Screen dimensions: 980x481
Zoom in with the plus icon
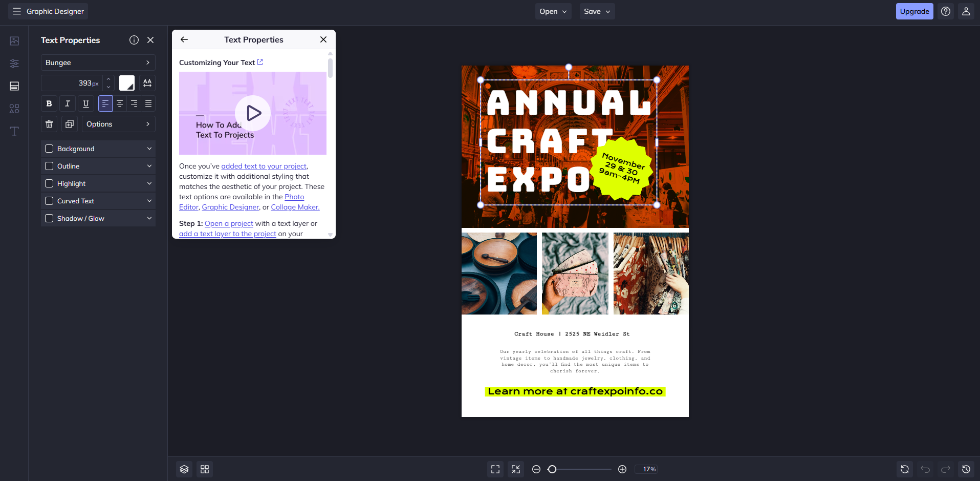click(622, 469)
